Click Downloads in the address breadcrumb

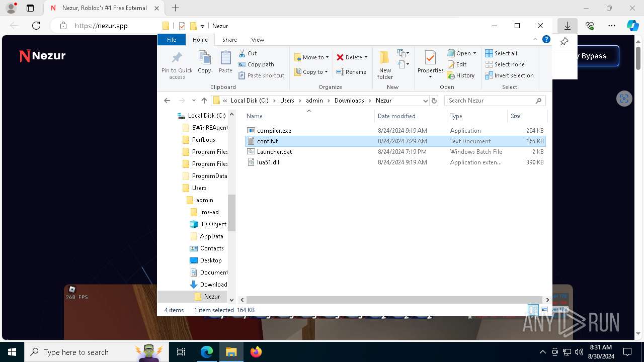click(349, 101)
